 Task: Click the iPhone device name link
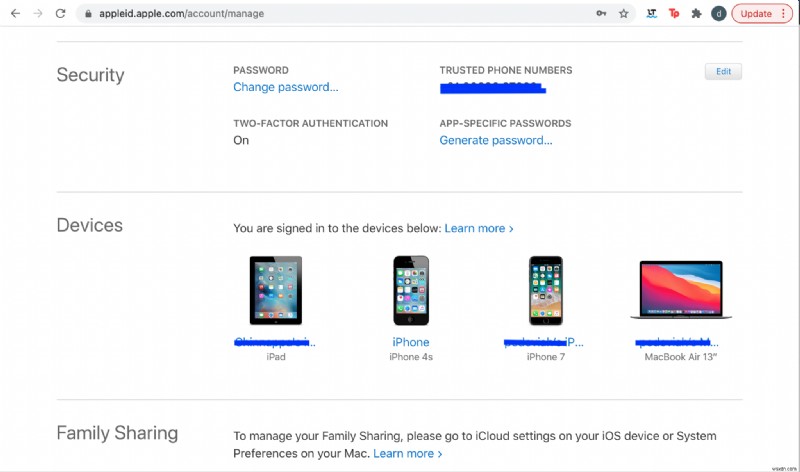[x=411, y=342]
